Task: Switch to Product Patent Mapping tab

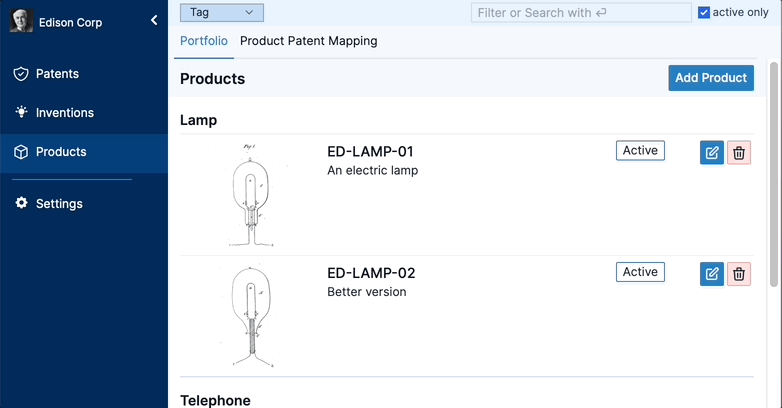Action: click(308, 42)
